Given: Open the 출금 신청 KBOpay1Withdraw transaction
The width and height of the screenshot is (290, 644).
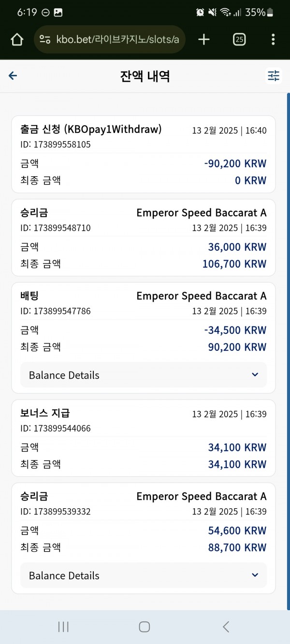Looking at the screenshot, I should click(x=144, y=154).
